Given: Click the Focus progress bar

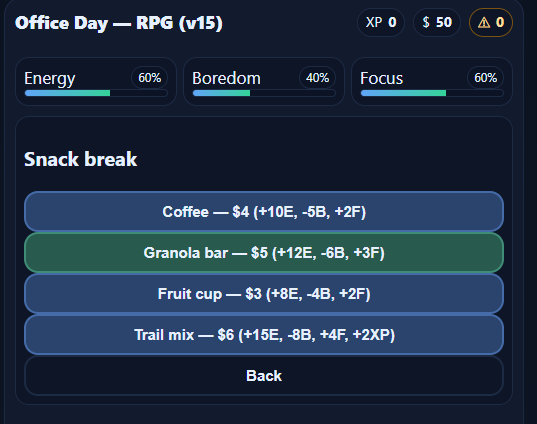Looking at the screenshot, I should (x=432, y=93).
